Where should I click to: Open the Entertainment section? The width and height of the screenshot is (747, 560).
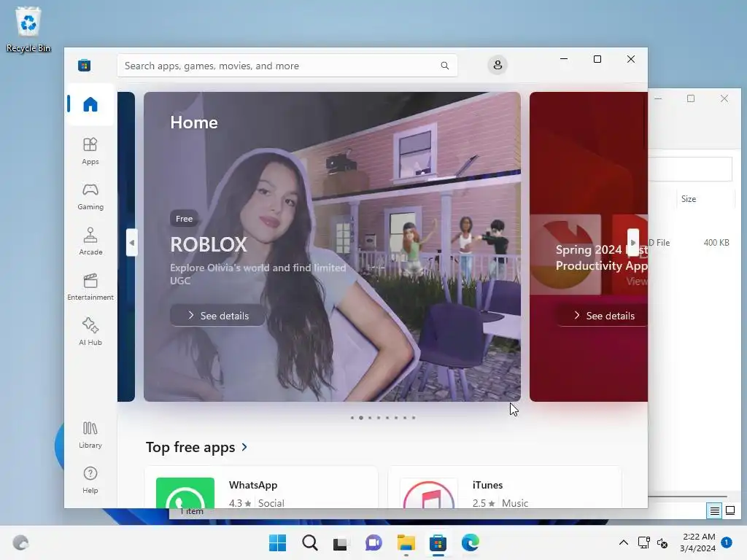pos(90,287)
